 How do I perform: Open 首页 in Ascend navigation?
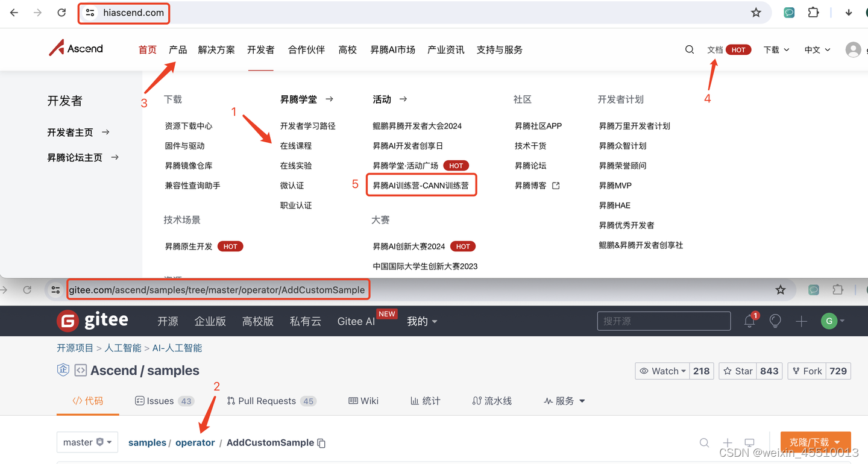[148, 50]
